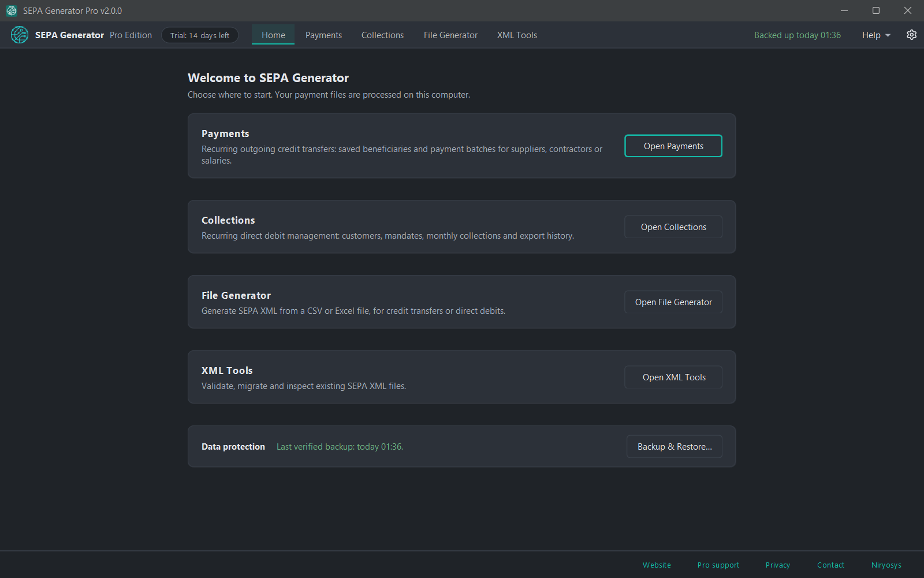Open the Website footer link
The image size is (924, 578).
point(657,565)
